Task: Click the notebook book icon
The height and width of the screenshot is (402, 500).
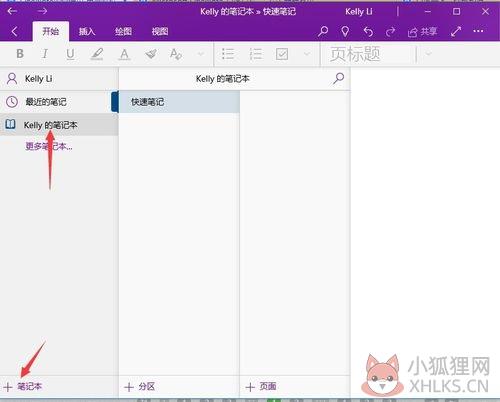Action: [x=10, y=125]
